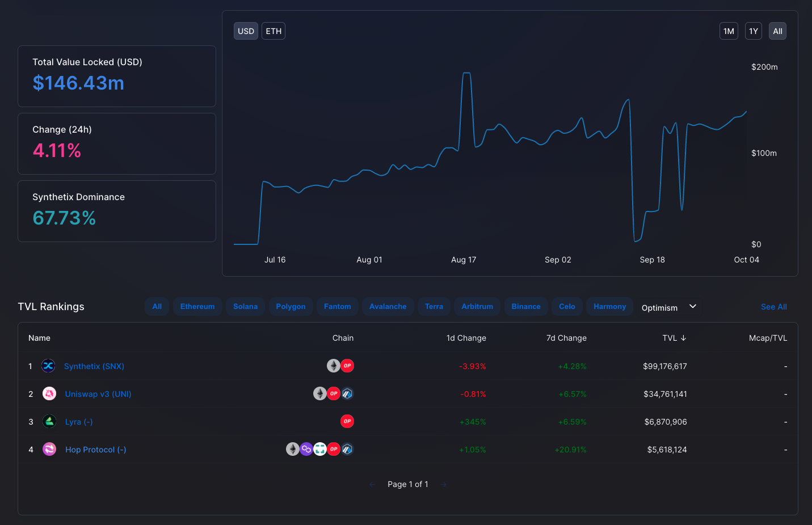This screenshot has height=525, width=812.
Task: Click the Hop Protocol TVL value $5,618,124
Action: point(667,450)
